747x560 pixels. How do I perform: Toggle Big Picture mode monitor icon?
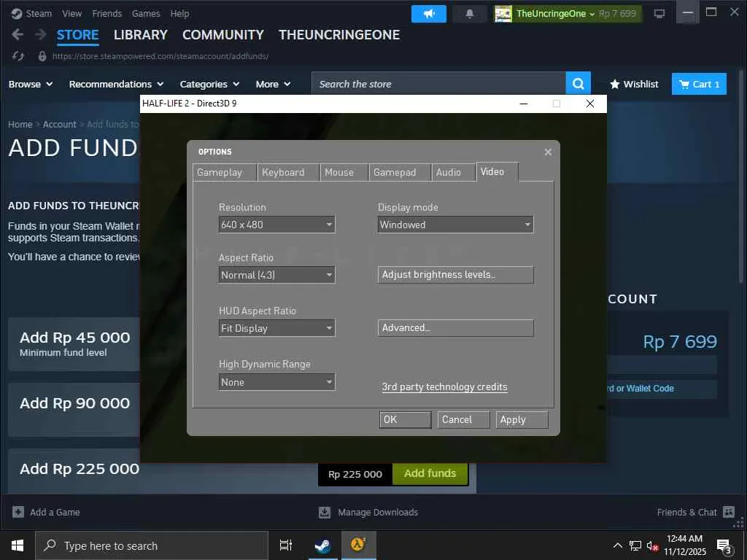659,14
